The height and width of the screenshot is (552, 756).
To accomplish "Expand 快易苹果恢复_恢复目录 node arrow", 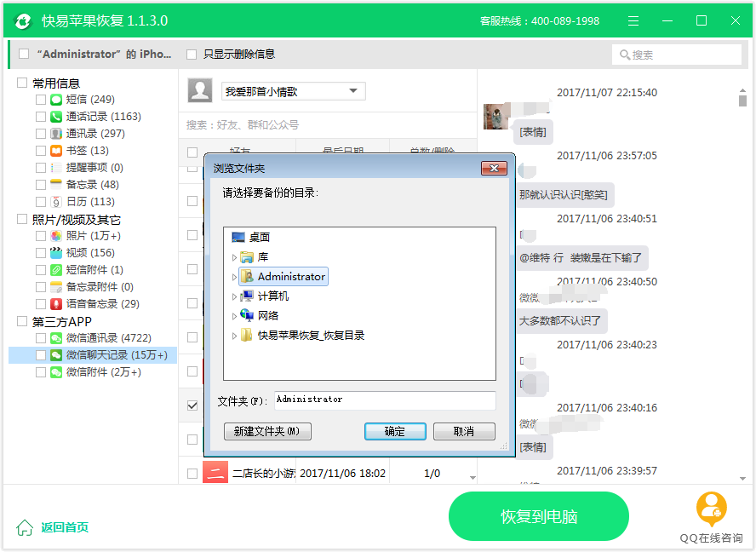I will (234, 336).
